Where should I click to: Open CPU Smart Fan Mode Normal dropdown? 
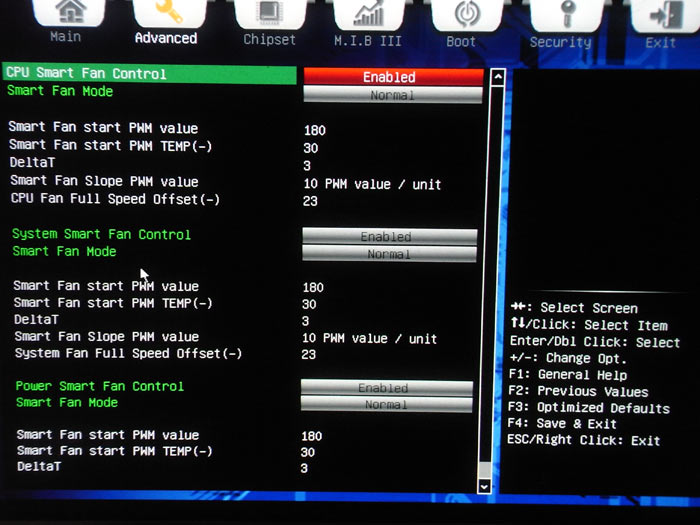393,95
